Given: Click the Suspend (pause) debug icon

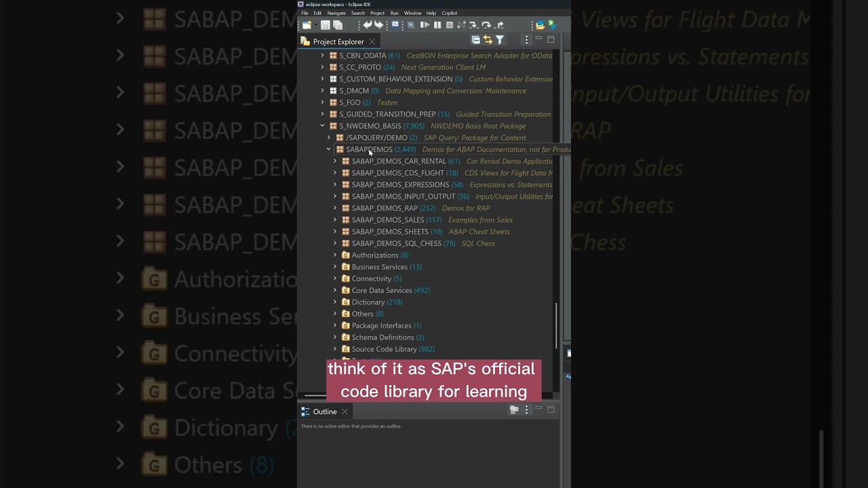Looking at the screenshot, I should (437, 25).
